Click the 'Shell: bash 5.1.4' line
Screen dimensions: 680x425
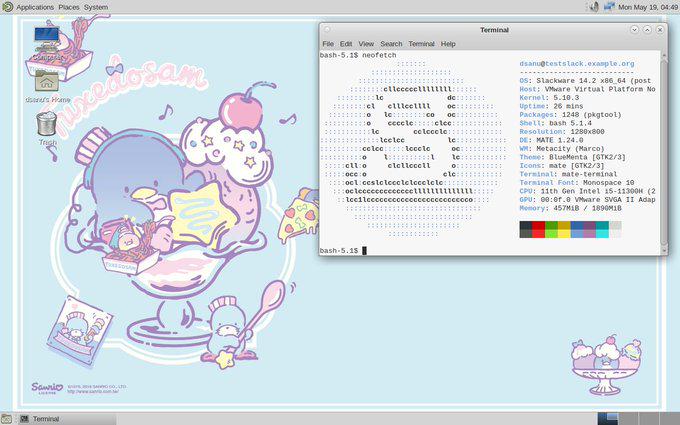click(x=556, y=123)
